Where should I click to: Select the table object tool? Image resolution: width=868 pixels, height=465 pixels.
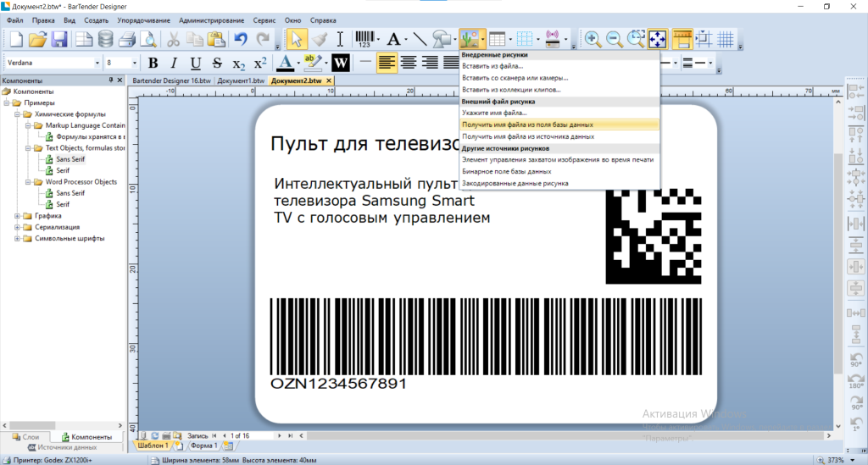[497, 39]
